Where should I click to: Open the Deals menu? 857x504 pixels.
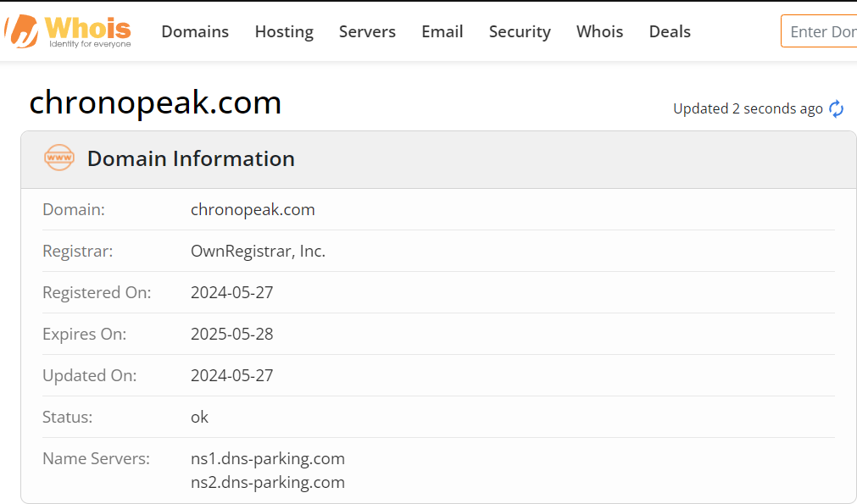pos(670,31)
